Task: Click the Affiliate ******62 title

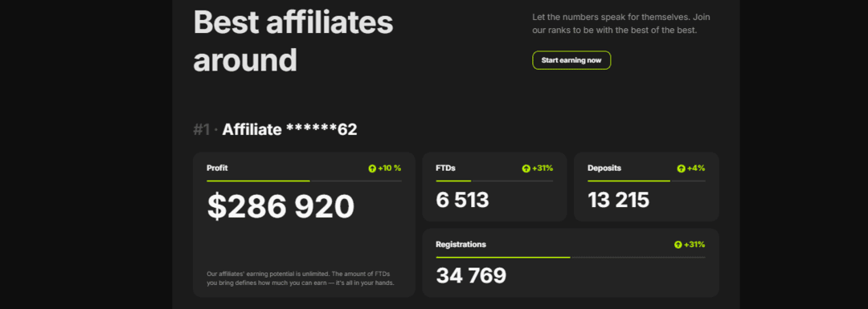Action: point(289,130)
